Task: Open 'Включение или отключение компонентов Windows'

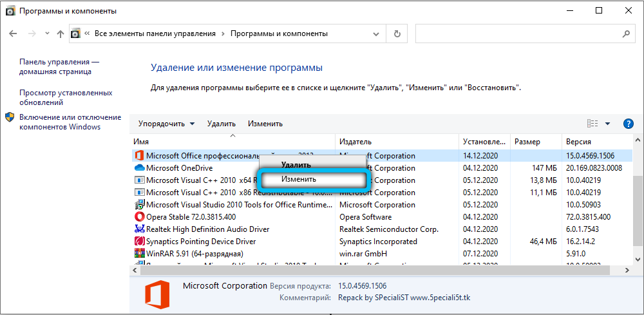Action: [x=70, y=122]
